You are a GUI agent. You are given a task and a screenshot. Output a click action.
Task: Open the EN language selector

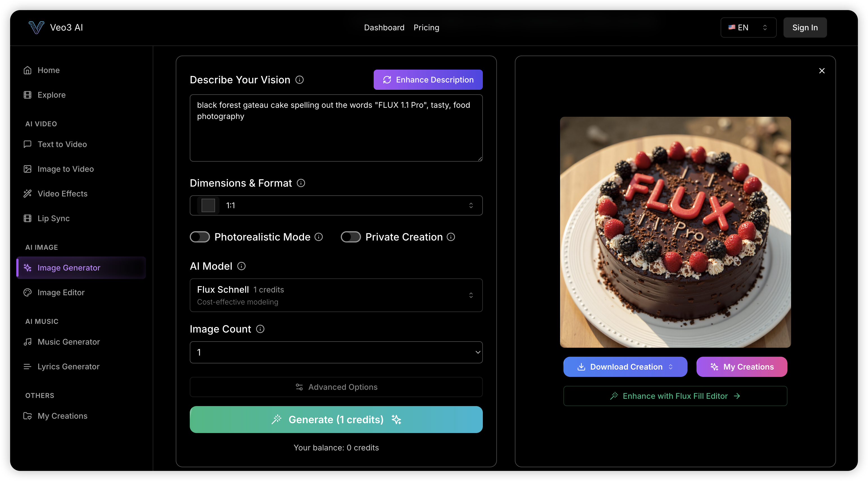[748, 28]
